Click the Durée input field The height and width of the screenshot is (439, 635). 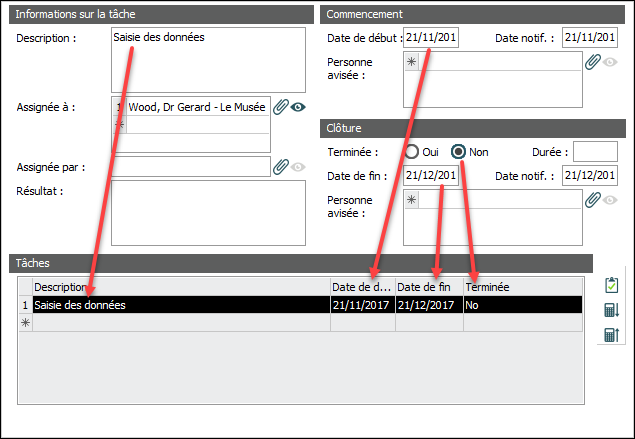595,152
